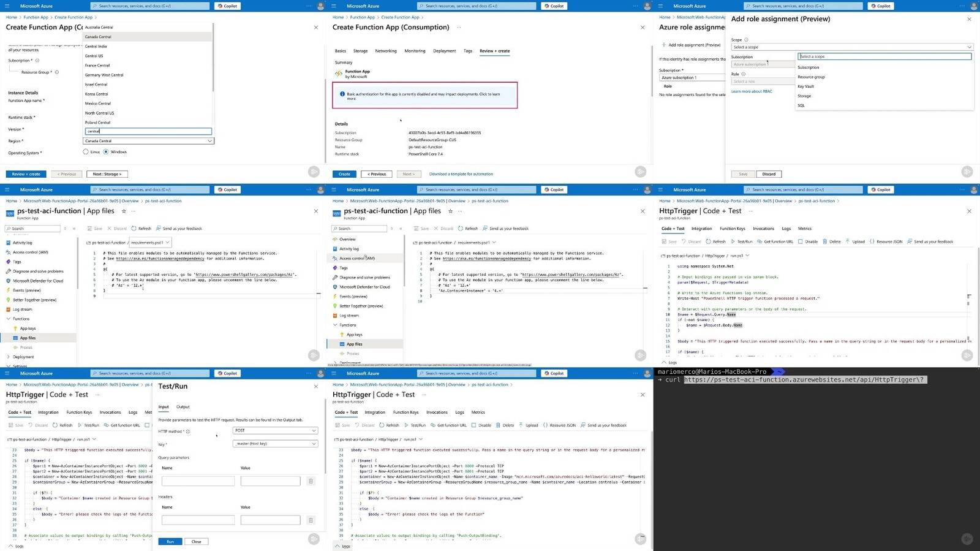The width and height of the screenshot is (980, 551).
Task: Expand Logs panel in the Test/Run HttpTrigger frame
Action: pyautogui.click(x=15, y=546)
